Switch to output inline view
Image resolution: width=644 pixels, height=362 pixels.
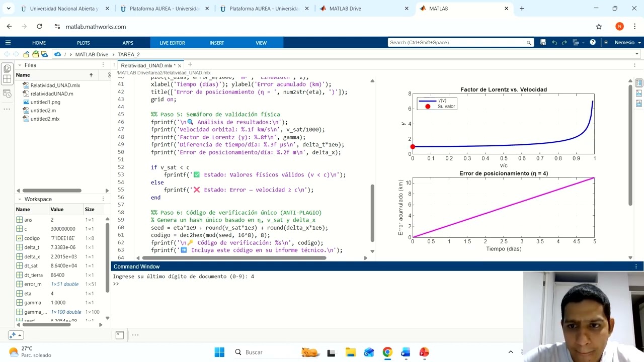(639, 93)
